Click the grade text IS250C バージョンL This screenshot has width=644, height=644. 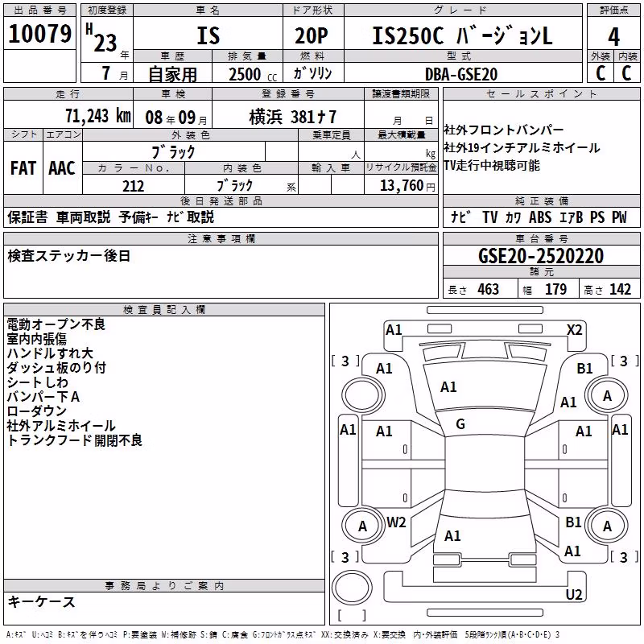click(x=462, y=35)
